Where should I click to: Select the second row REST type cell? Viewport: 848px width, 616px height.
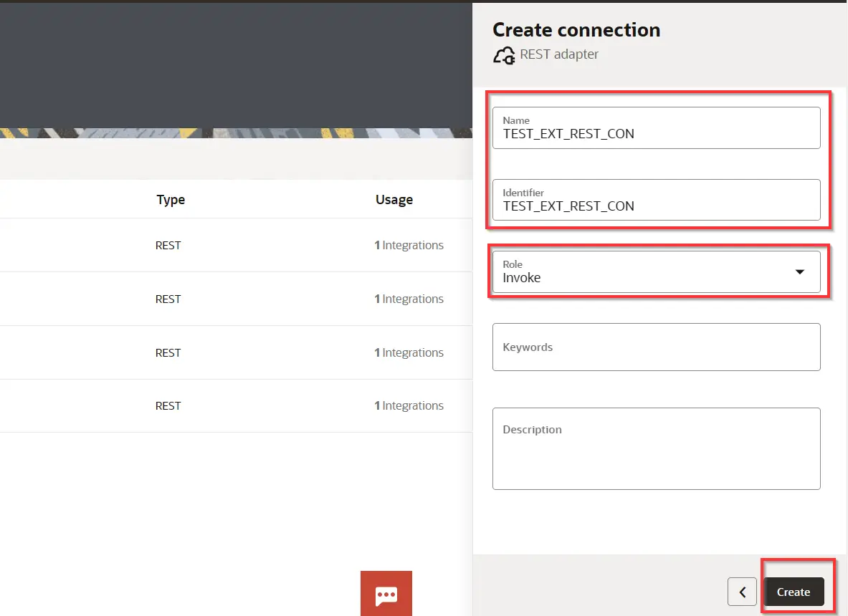tap(168, 299)
